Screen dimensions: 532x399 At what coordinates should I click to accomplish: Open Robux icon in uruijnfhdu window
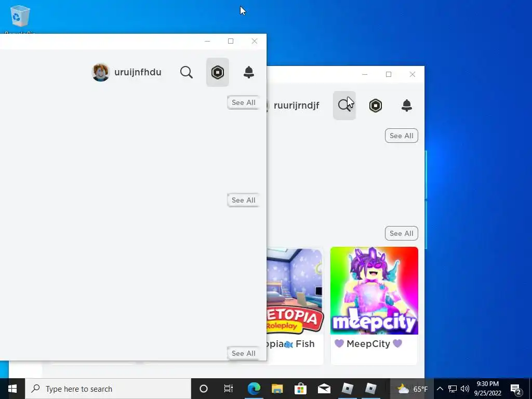tap(218, 72)
